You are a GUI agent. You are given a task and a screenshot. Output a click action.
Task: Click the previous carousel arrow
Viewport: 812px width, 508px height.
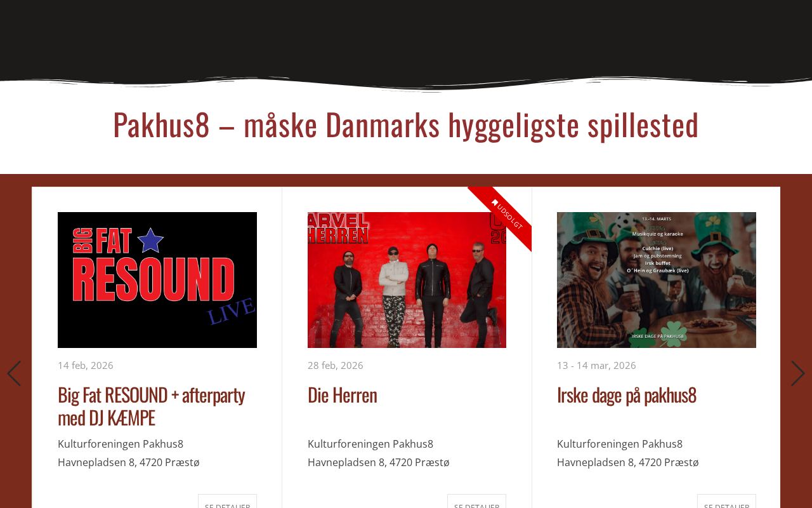coord(14,373)
